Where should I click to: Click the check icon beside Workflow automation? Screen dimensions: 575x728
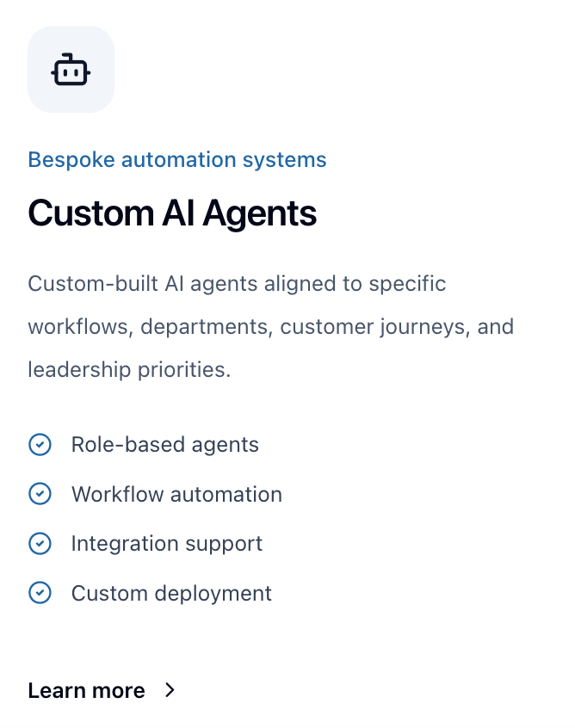[40, 494]
